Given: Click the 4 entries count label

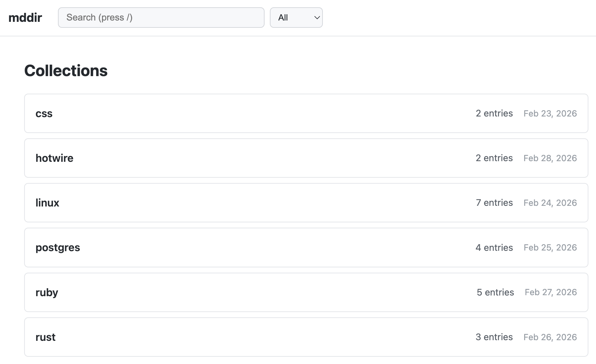Looking at the screenshot, I should (x=494, y=248).
